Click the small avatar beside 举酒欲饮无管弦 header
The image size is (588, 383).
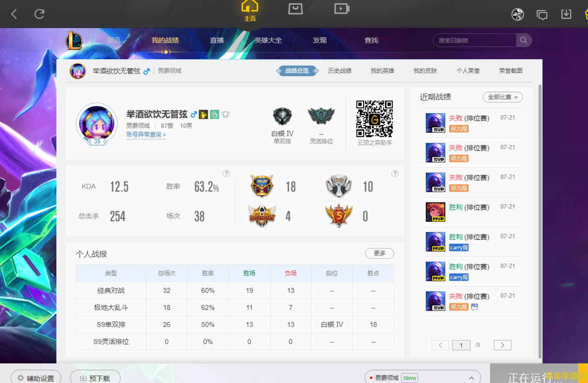[x=78, y=71]
